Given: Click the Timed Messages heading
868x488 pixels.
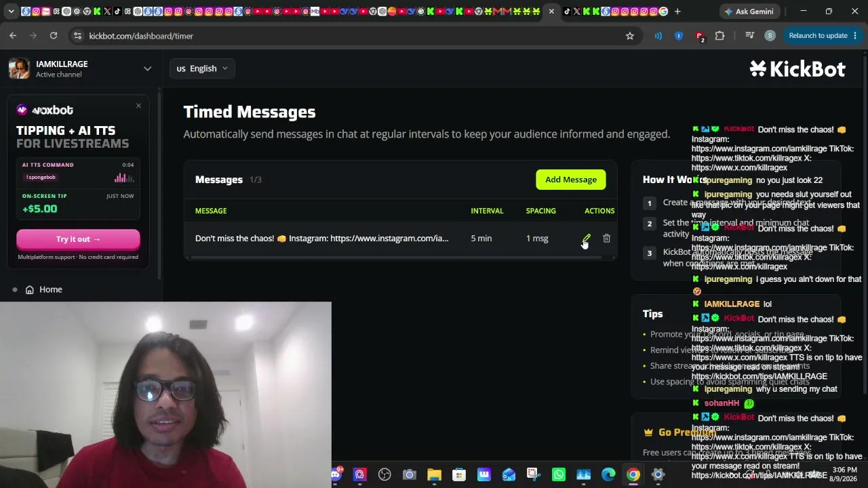Looking at the screenshot, I should tap(250, 112).
